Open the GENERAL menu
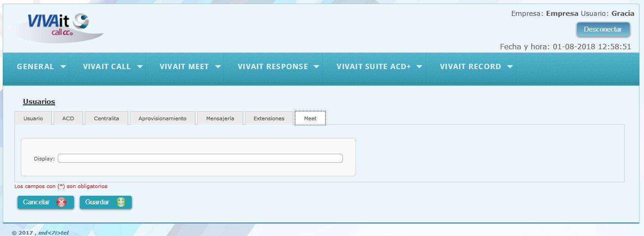Screen dimensions: 644x236 pyautogui.click(x=36, y=66)
